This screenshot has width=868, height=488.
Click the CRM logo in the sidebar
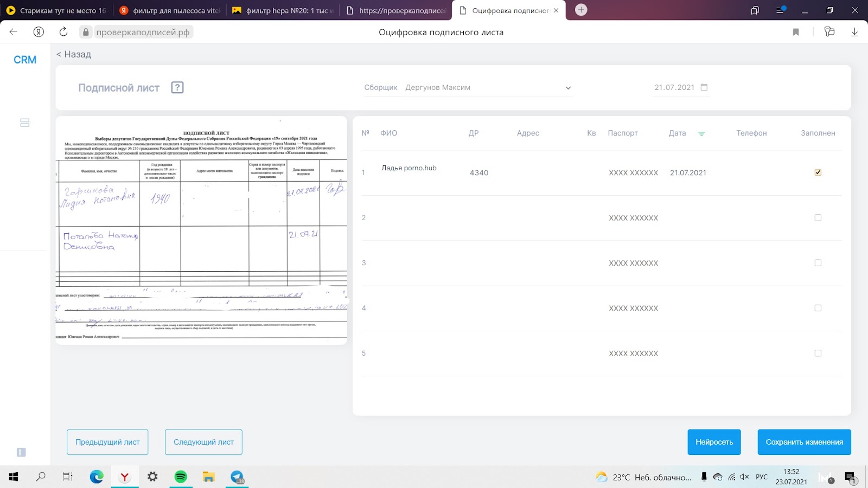coord(25,60)
